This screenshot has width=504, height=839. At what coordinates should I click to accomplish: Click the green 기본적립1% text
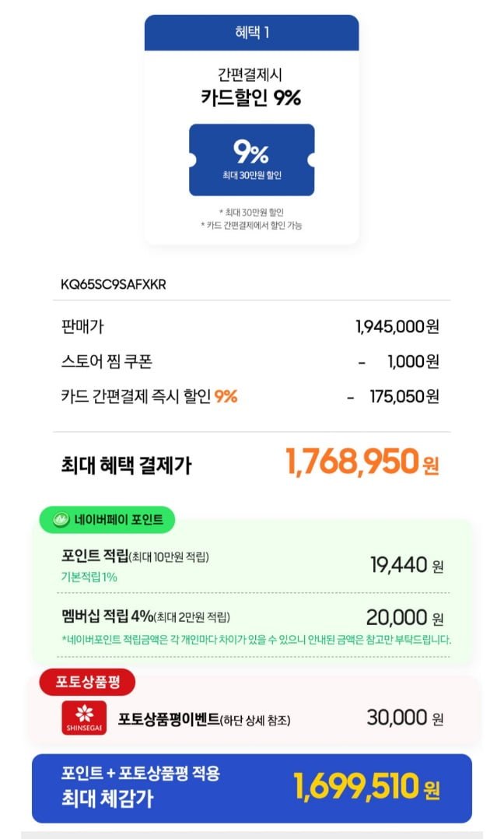89,577
